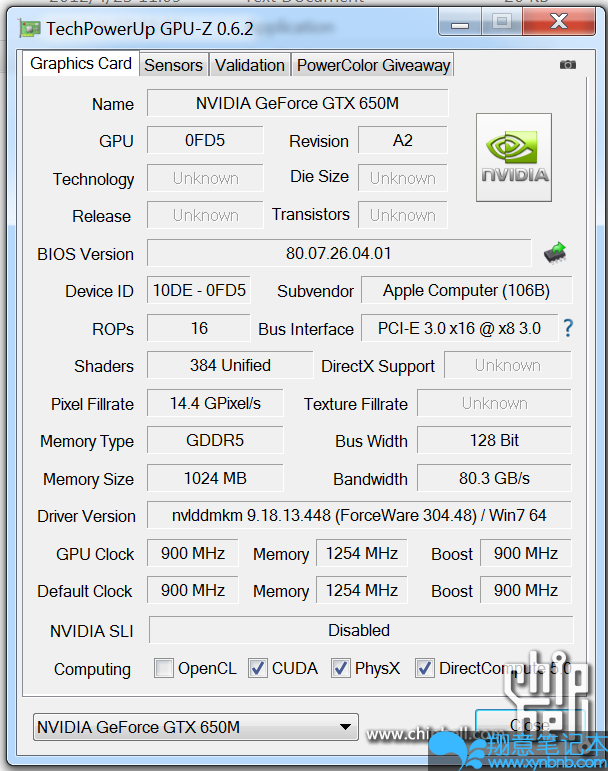608x771 pixels.
Task: Minimize the GPU-Z window
Action: tap(460, 22)
